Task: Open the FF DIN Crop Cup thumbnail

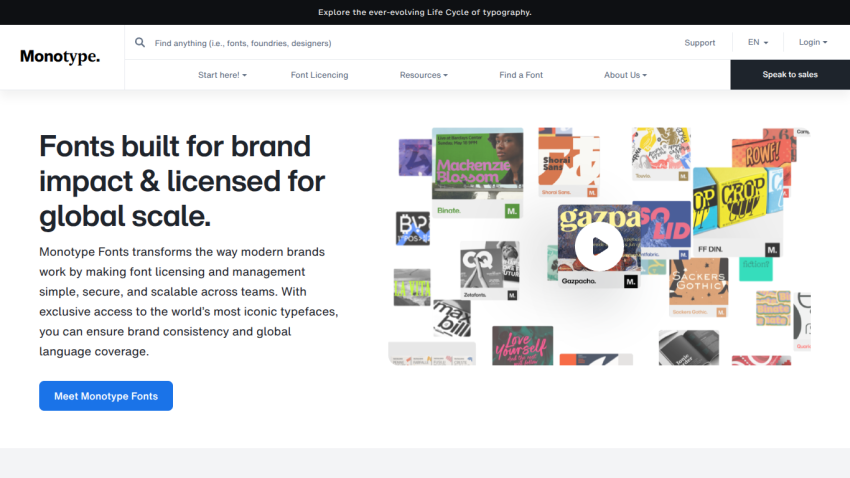Action: [737, 211]
